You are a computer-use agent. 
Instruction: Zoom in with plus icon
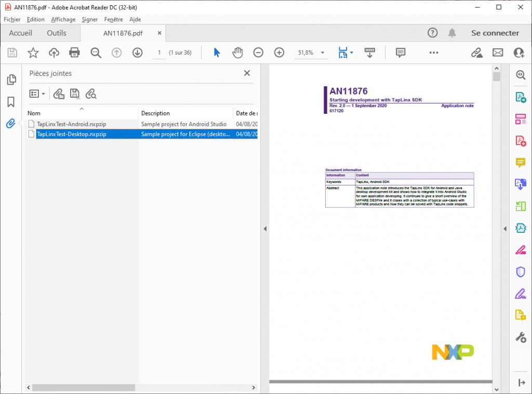(279, 52)
